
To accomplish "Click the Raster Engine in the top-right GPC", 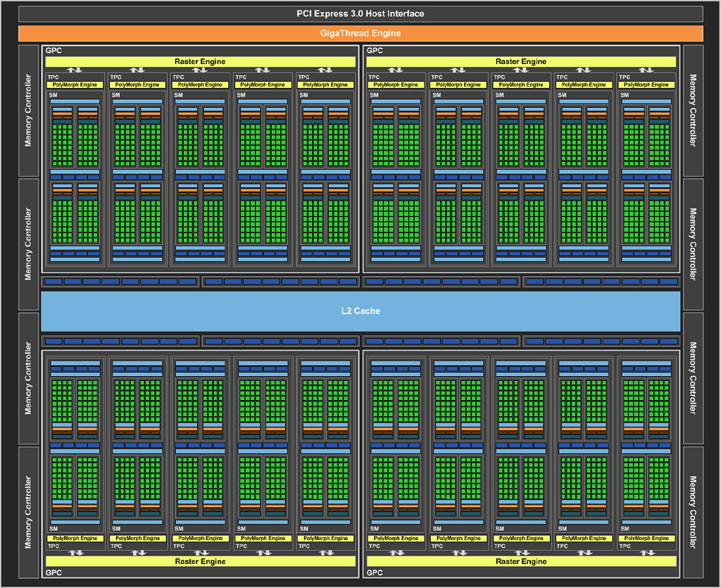I will click(x=521, y=61).
